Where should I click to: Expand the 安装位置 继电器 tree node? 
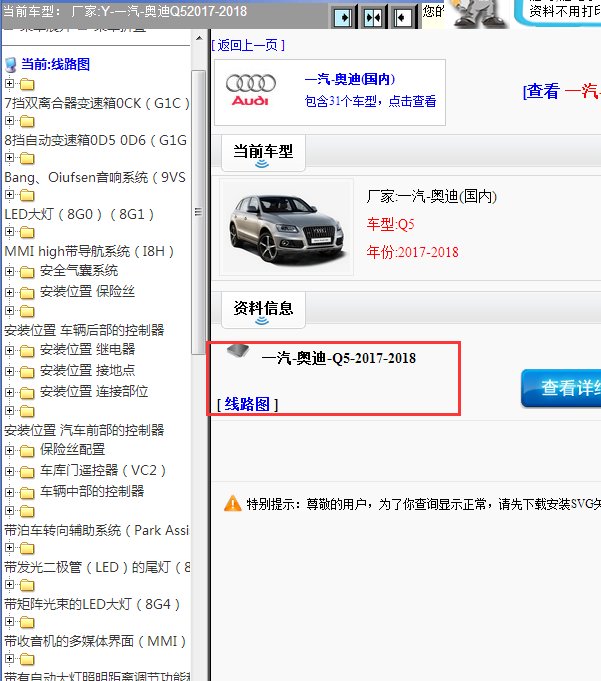pyautogui.click(x=9, y=350)
